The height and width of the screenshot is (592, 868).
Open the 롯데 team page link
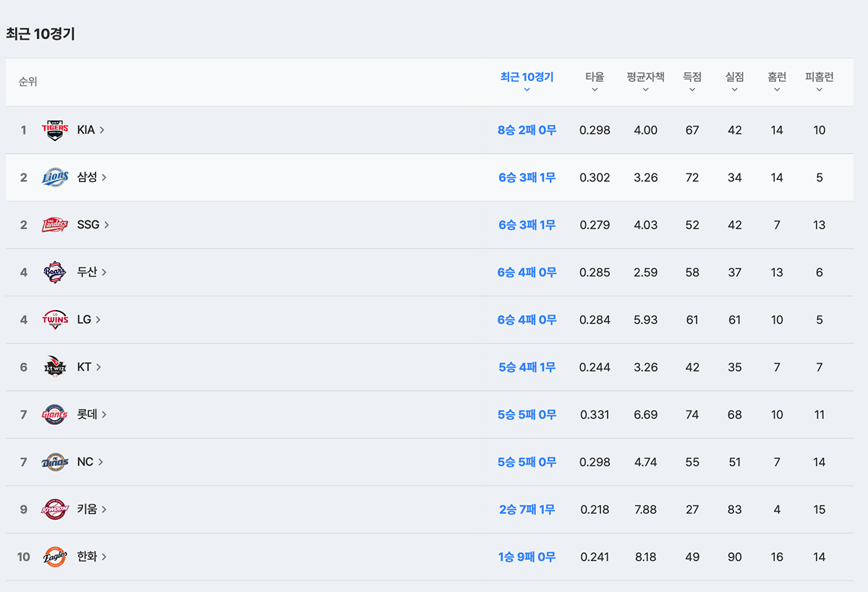(x=92, y=414)
